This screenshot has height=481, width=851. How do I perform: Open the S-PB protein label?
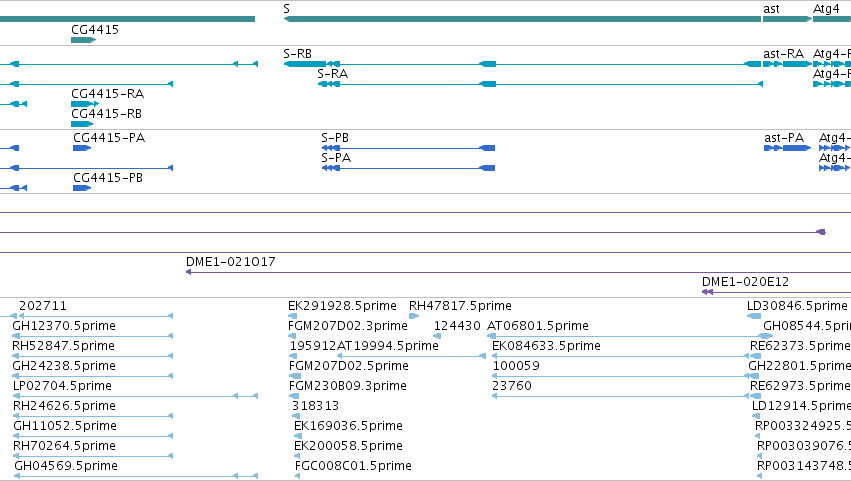(335, 138)
